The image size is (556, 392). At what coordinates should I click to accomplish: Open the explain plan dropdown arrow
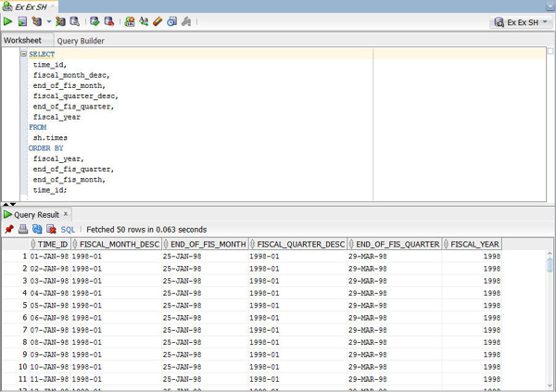tap(48, 21)
